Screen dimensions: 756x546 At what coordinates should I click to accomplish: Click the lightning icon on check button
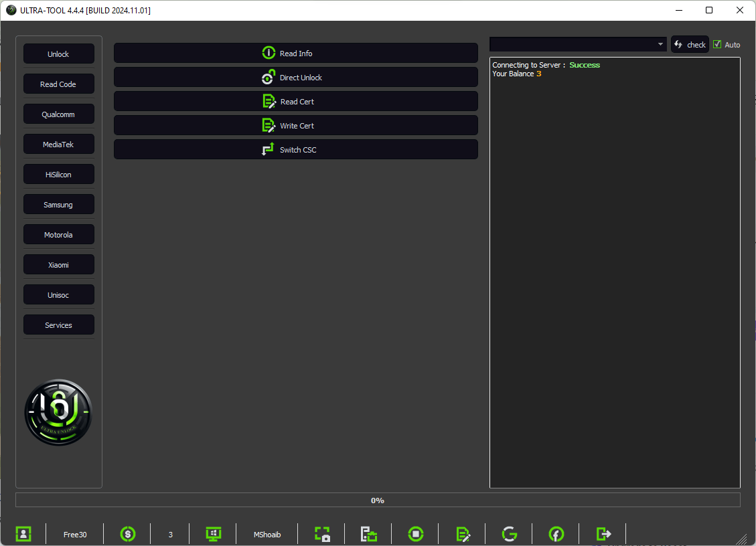678,44
